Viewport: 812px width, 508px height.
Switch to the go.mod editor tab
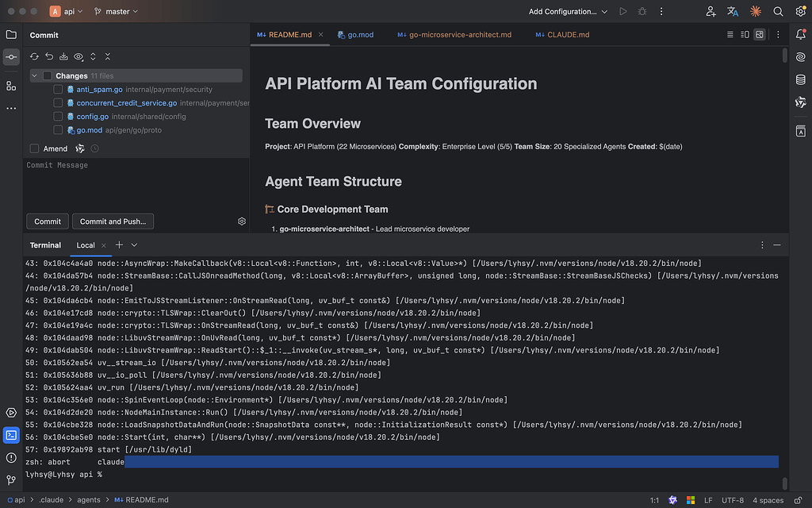coord(355,35)
